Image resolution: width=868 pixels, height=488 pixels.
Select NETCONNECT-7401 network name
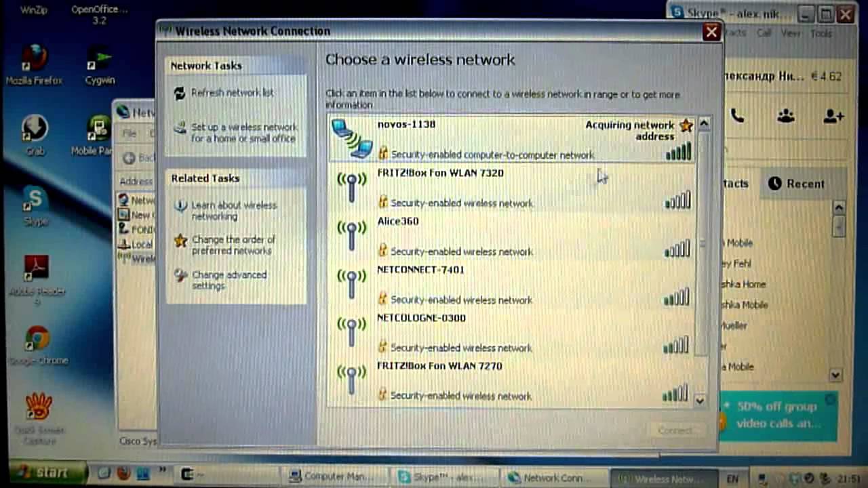(x=420, y=269)
